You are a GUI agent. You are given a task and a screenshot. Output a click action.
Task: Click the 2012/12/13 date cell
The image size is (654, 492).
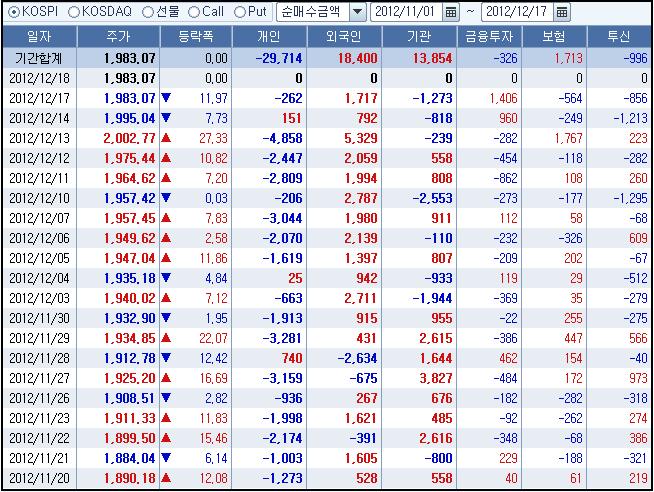[x=40, y=138]
